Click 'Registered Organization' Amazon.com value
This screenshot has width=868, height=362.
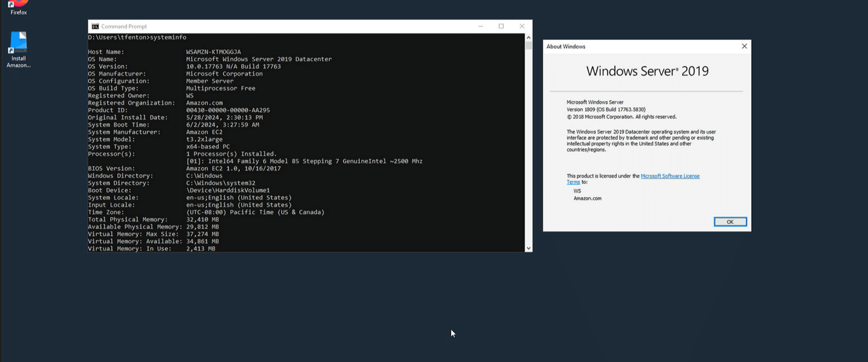[x=204, y=103]
